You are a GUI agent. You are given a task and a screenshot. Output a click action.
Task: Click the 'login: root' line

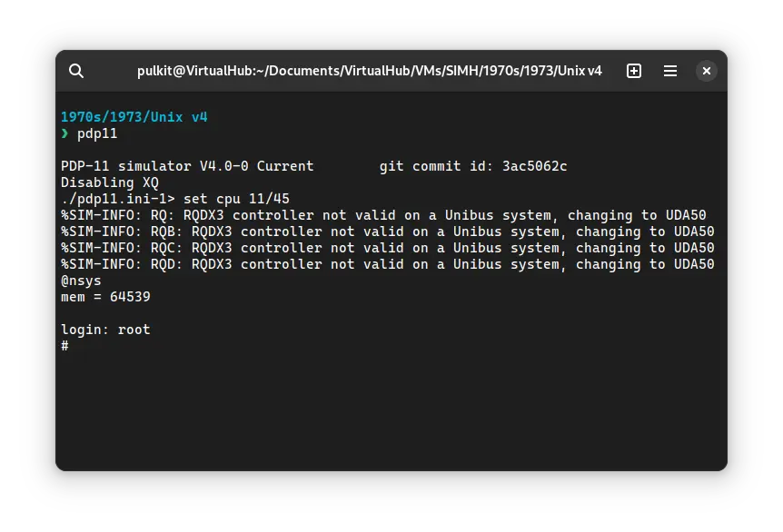coord(104,329)
